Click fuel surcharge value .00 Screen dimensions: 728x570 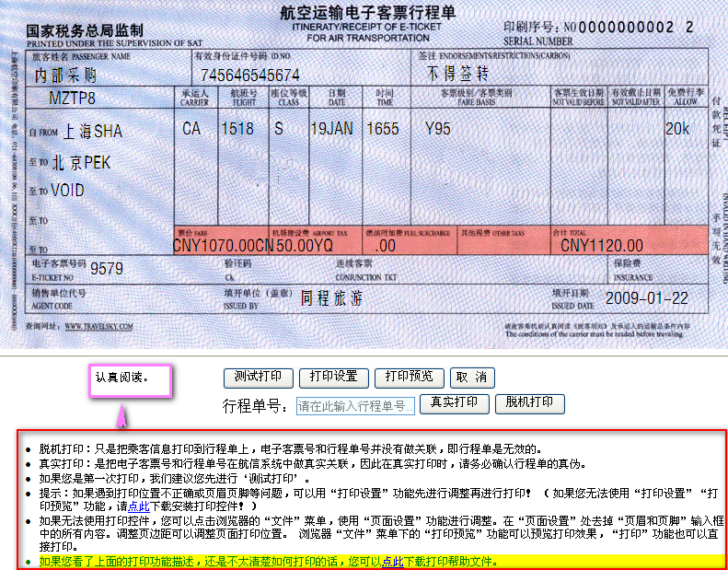(385, 246)
